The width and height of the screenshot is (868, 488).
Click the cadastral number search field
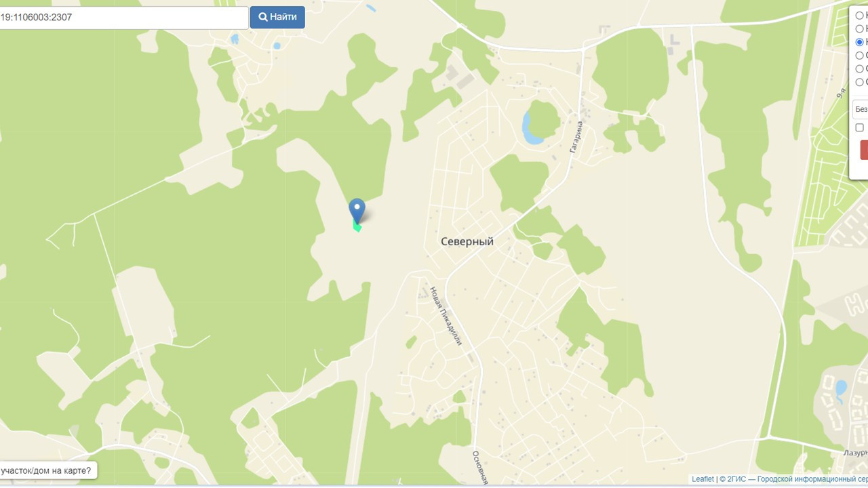pos(123,18)
